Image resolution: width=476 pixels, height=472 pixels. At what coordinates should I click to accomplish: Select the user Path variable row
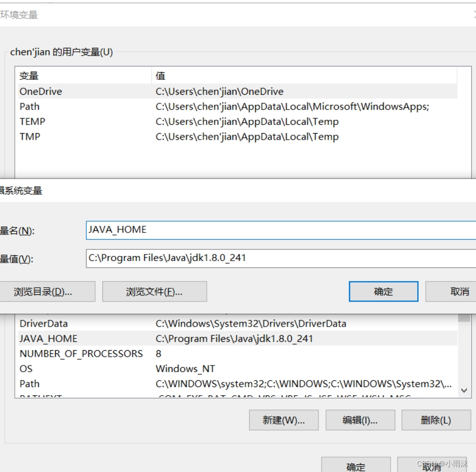coord(237,106)
